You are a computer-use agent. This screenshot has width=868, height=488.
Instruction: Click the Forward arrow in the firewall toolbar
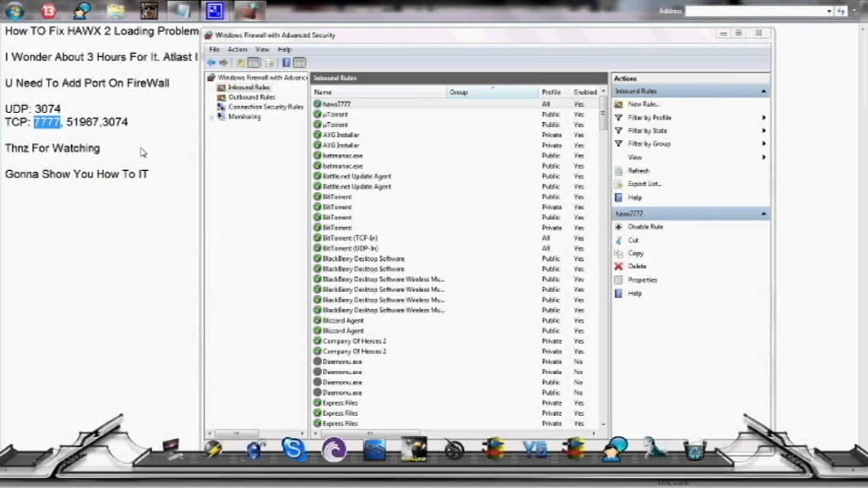point(224,63)
